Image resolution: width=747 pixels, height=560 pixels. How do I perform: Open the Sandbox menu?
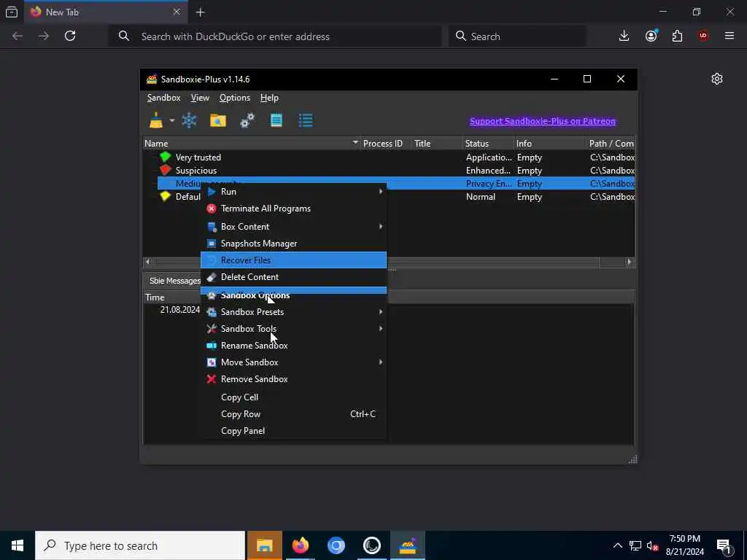[x=164, y=98]
